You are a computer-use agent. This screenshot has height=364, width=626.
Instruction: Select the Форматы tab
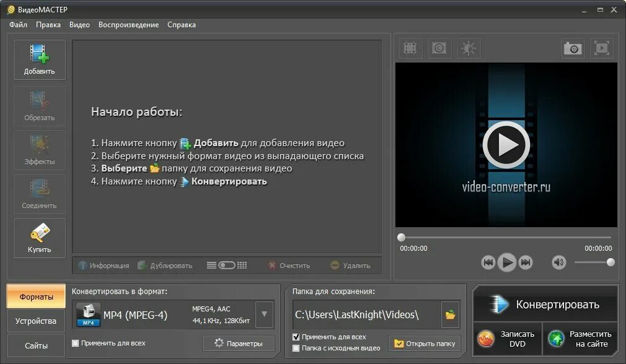click(36, 297)
